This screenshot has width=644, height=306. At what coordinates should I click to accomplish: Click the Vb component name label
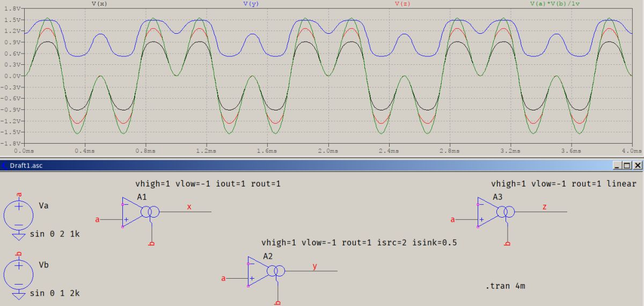[44, 265]
